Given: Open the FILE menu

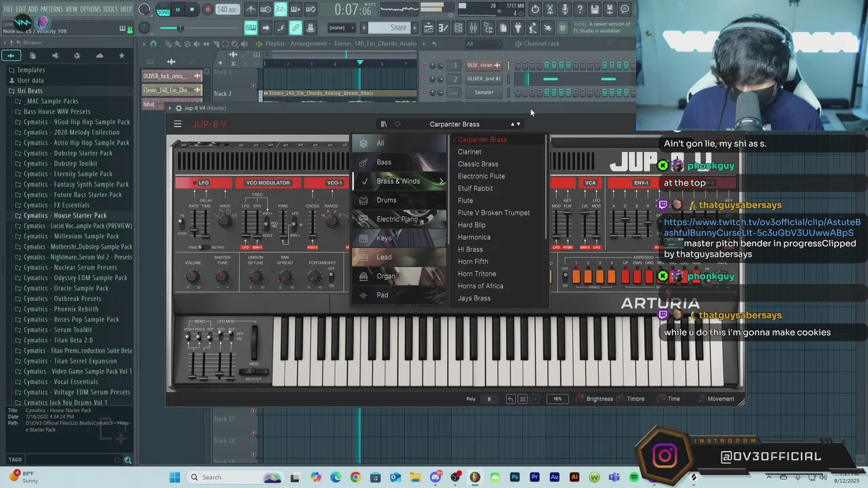Looking at the screenshot, I should (9, 9).
